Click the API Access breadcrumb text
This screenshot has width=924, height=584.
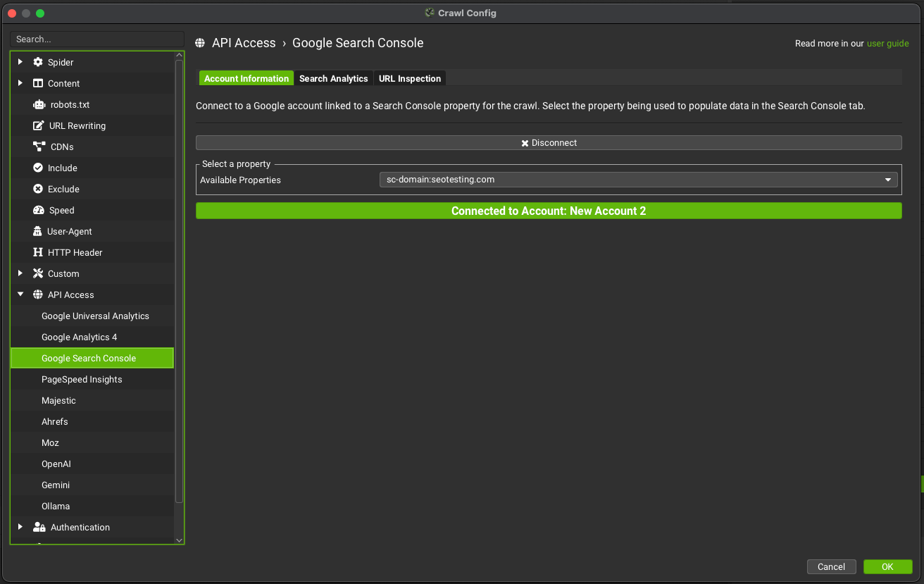tap(244, 43)
